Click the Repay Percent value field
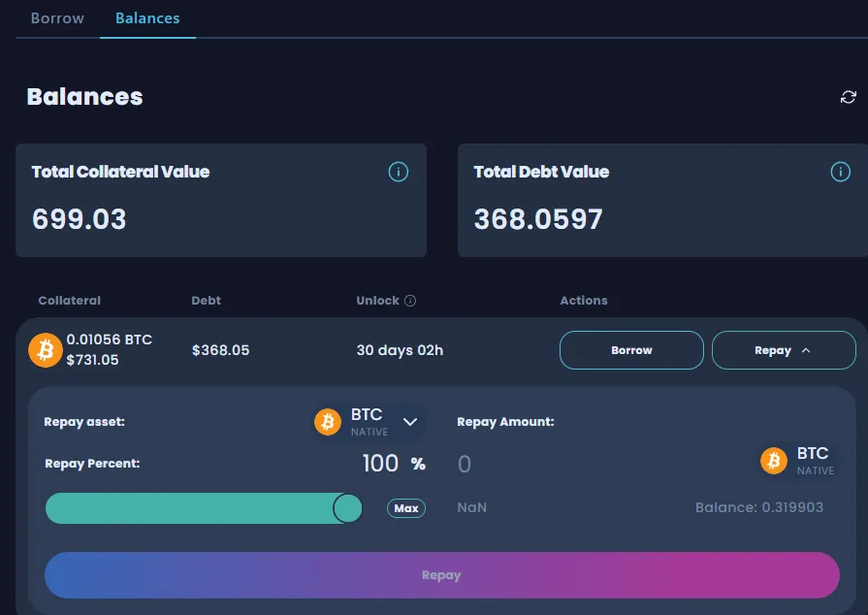Image resolution: width=868 pixels, height=615 pixels. (380, 464)
